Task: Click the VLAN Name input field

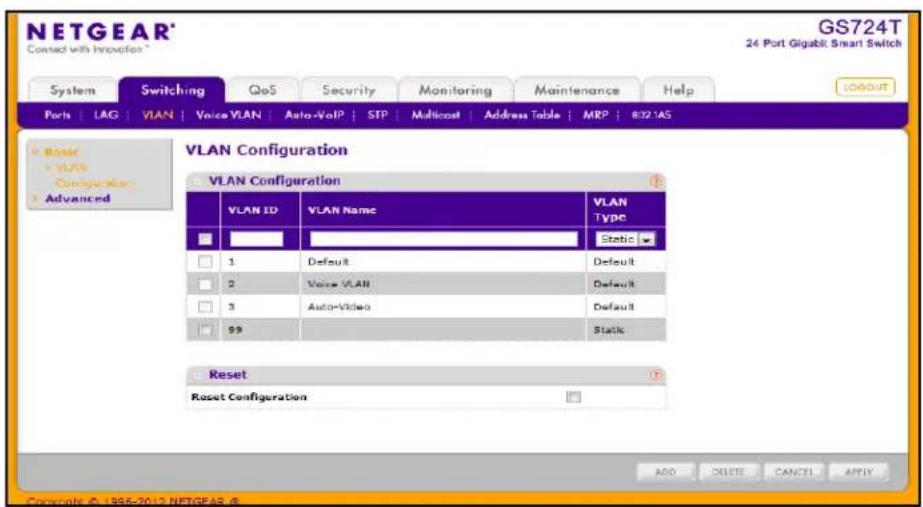Action: click(444, 239)
